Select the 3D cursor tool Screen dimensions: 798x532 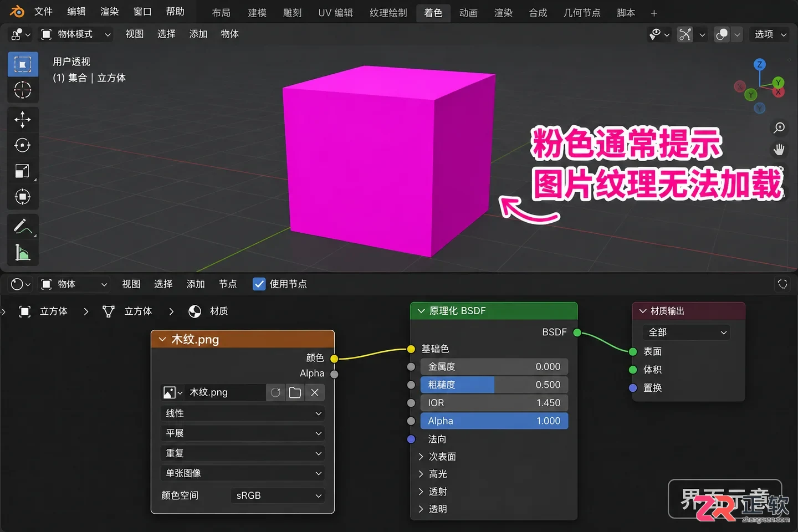[x=23, y=90]
